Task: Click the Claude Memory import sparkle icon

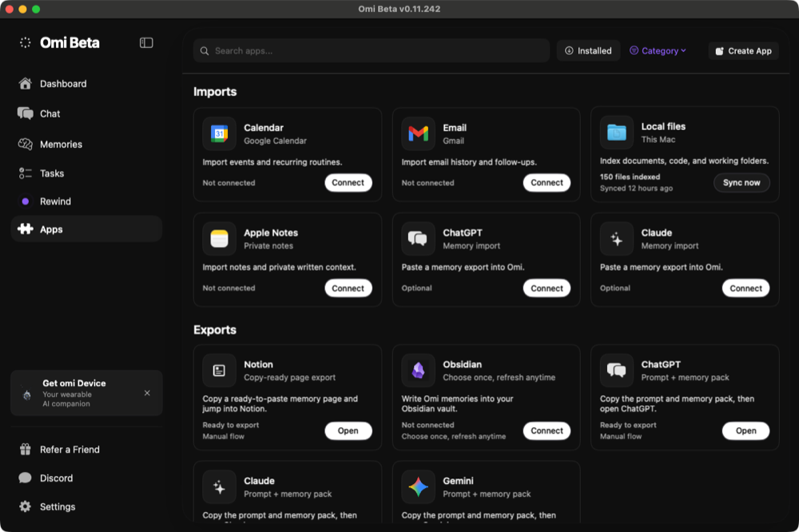Action: [617, 239]
